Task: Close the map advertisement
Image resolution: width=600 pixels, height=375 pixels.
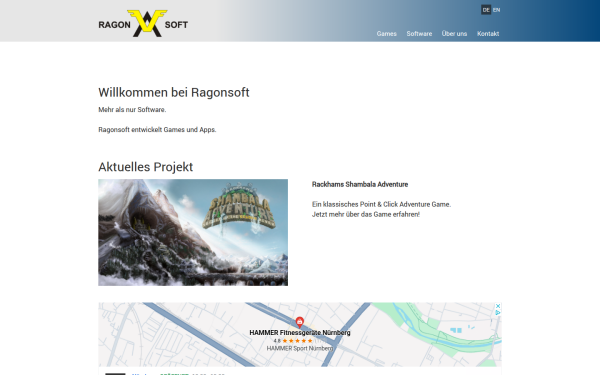Action: click(x=498, y=306)
